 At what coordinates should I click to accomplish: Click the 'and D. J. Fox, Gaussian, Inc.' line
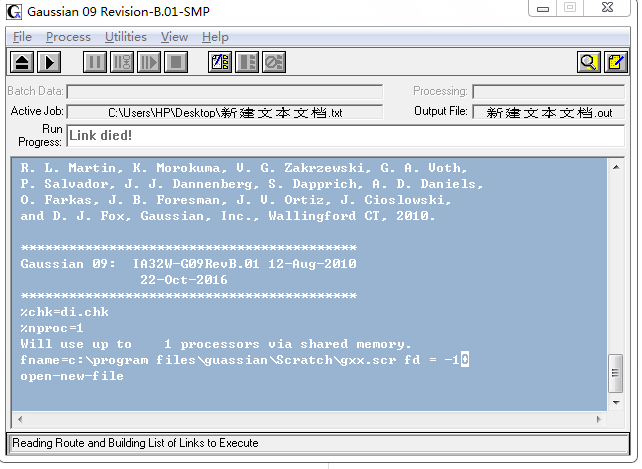(227, 216)
